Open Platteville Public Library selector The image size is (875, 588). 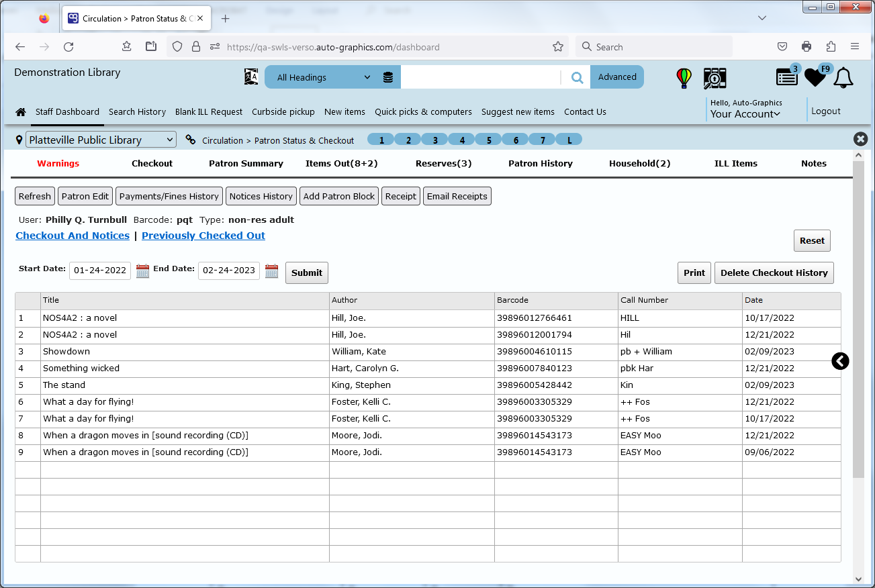[101, 140]
